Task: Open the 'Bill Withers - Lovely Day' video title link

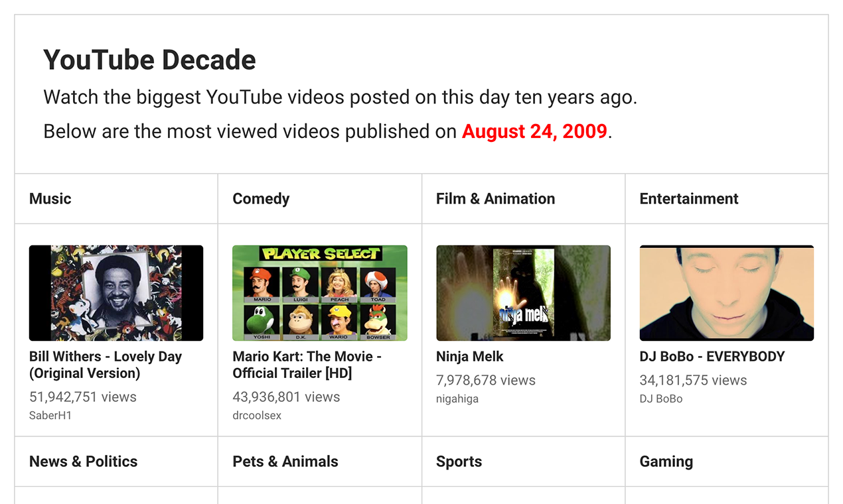Action: (x=105, y=365)
